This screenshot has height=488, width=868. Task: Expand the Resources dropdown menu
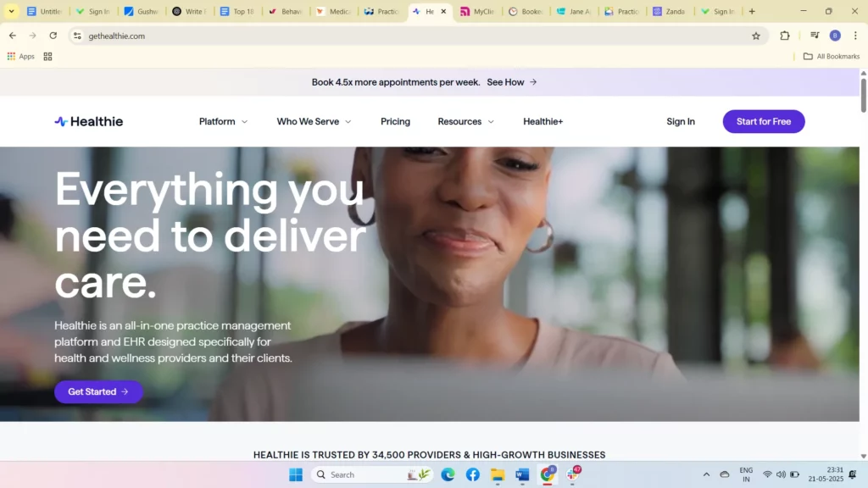465,121
